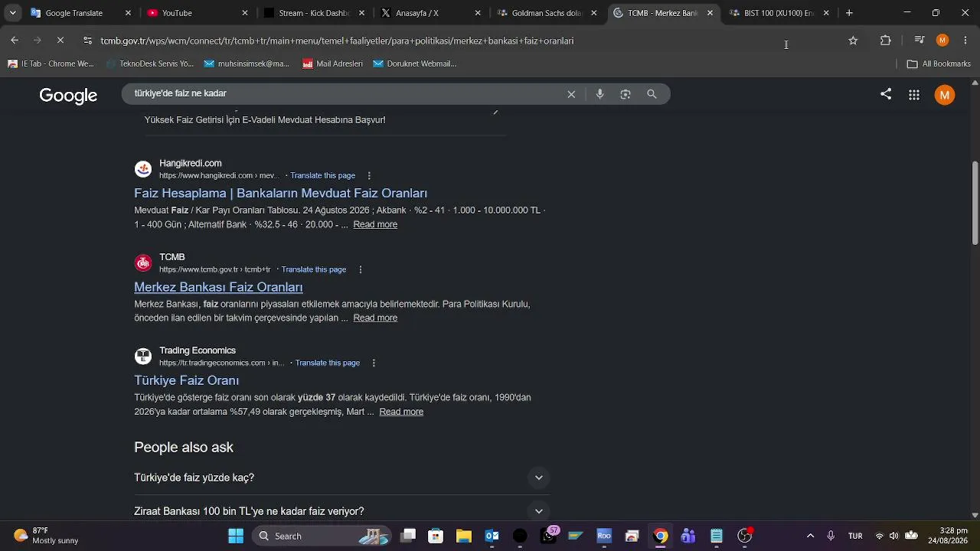This screenshot has width=980, height=551.
Task: Open Merkez Bankası Faiz Oranları result
Action: 218,287
